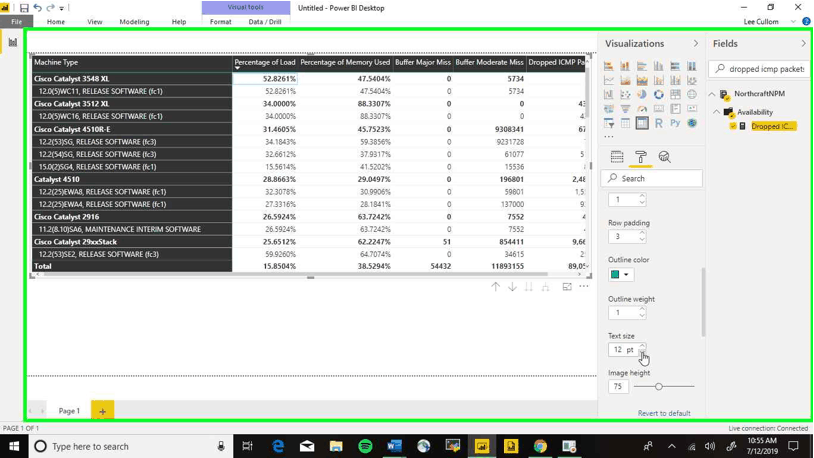The width and height of the screenshot is (814, 458).
Task: Increase the Row padding stepper
Action: (x=642, y=233)
